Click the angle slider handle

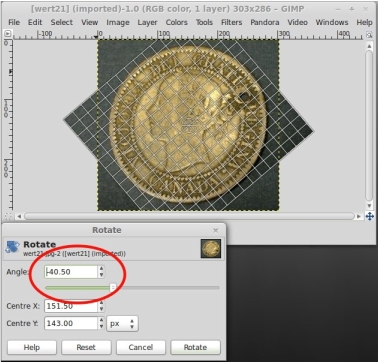tap(113, 288)
